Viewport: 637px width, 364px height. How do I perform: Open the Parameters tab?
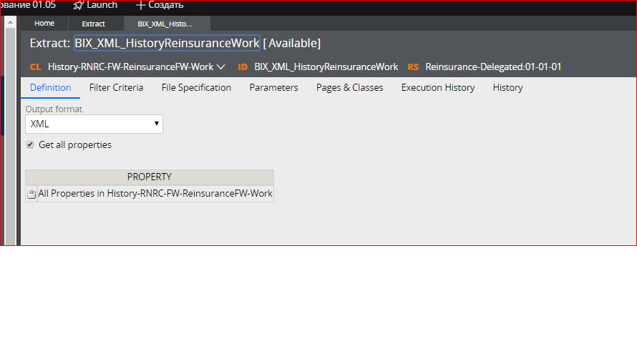(274, 88)
